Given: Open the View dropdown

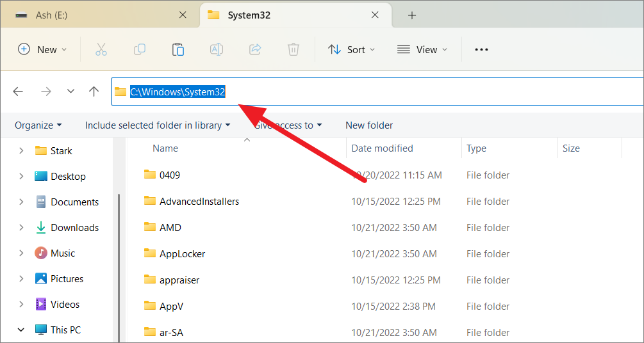Looking at the screenshot, I should 422,50.
